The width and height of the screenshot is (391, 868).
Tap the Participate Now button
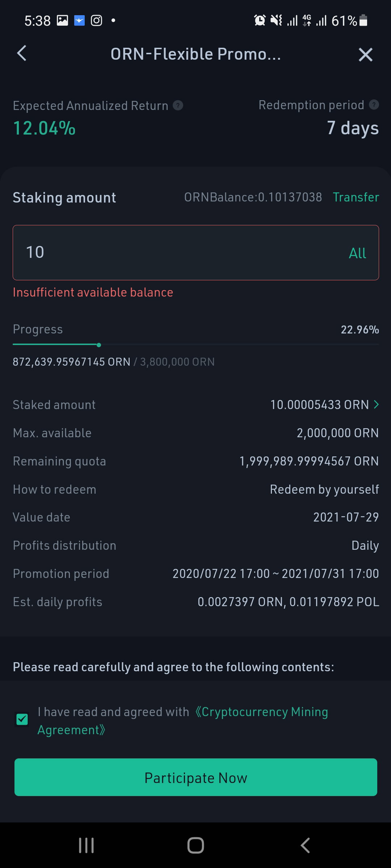[x=196, y=777]
